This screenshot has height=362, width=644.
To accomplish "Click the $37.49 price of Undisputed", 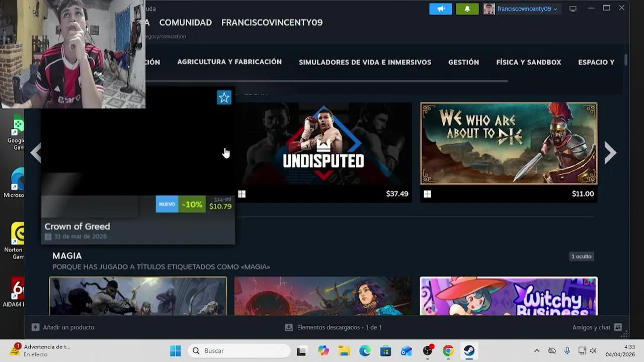I will pos(397,194).
